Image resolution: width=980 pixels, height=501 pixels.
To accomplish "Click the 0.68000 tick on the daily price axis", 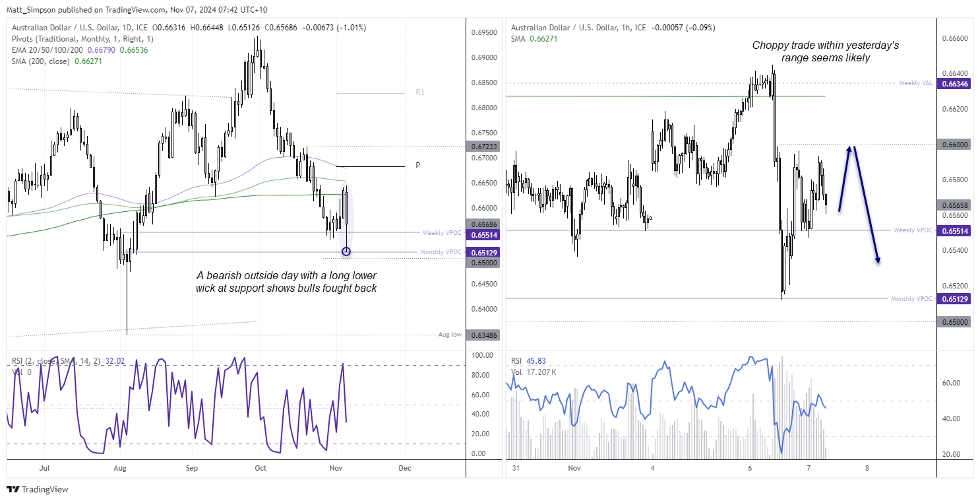I will click(484, 108).
